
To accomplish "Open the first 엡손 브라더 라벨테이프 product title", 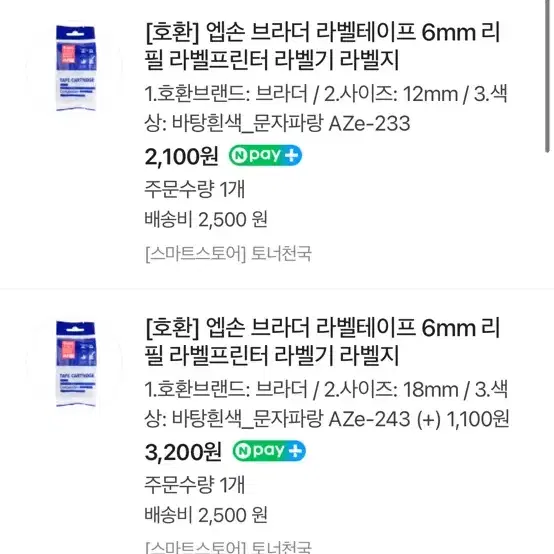I will tap(322, 46).
